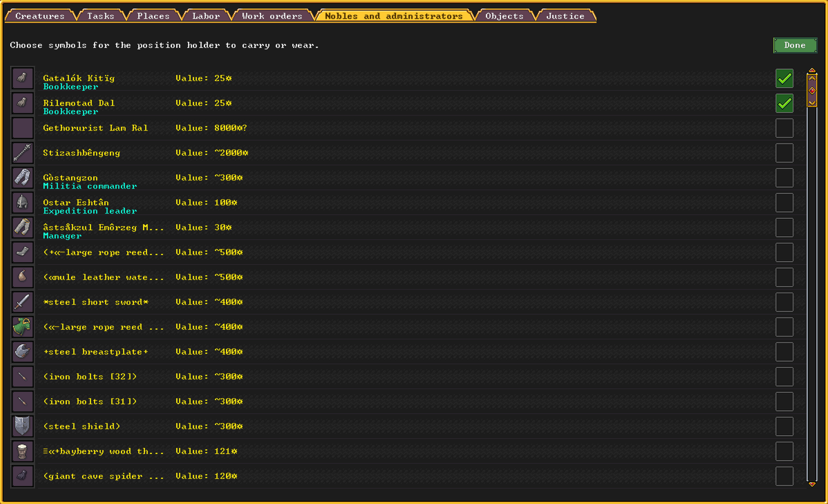
Task: Click the steel shield icon
Action: (x=23, y=426)
